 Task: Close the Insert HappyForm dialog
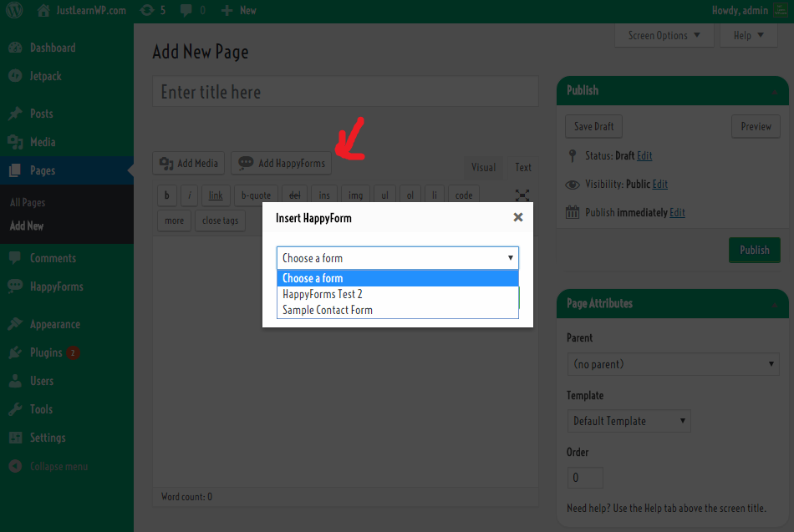(518, 217)
